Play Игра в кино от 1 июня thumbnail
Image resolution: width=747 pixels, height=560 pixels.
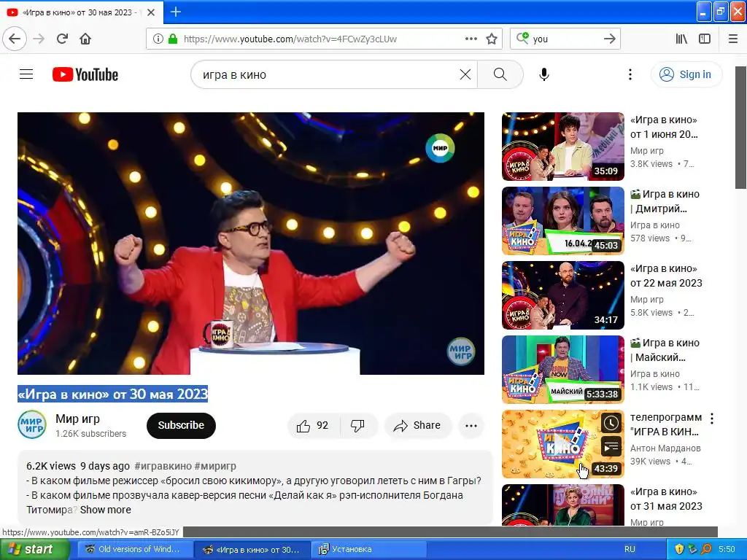tap(562, 146)
